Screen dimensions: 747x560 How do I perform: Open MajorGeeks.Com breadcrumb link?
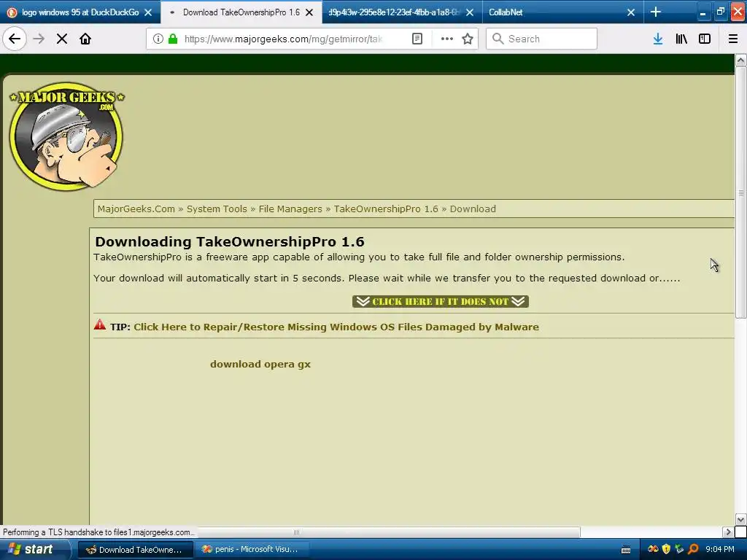coord(136,209)
